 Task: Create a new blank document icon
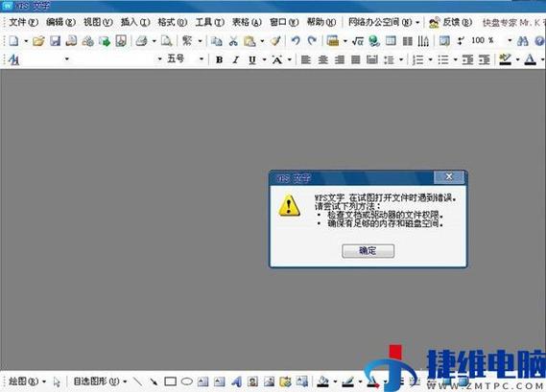click(x=13, y=41)
